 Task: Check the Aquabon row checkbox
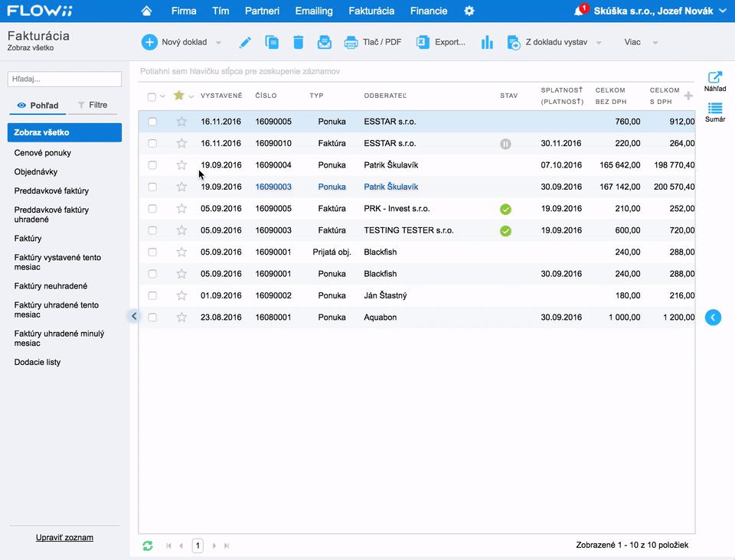152,317
